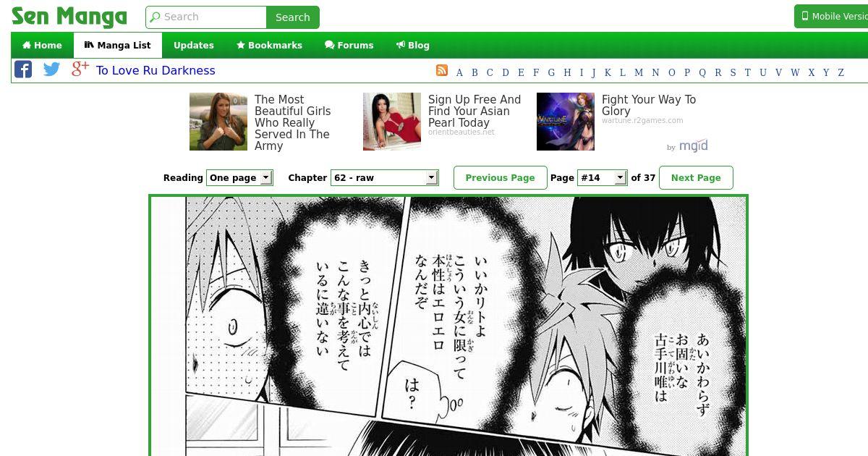Filter manga list by letter P
Viewport: 868px width, 456px height.
(x=686, y=72)
